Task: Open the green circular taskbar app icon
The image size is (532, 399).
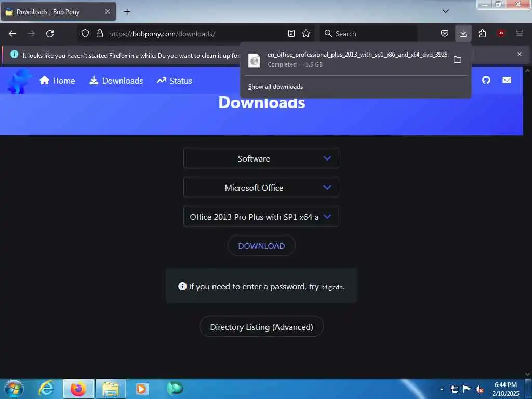Action: [175, 388]
